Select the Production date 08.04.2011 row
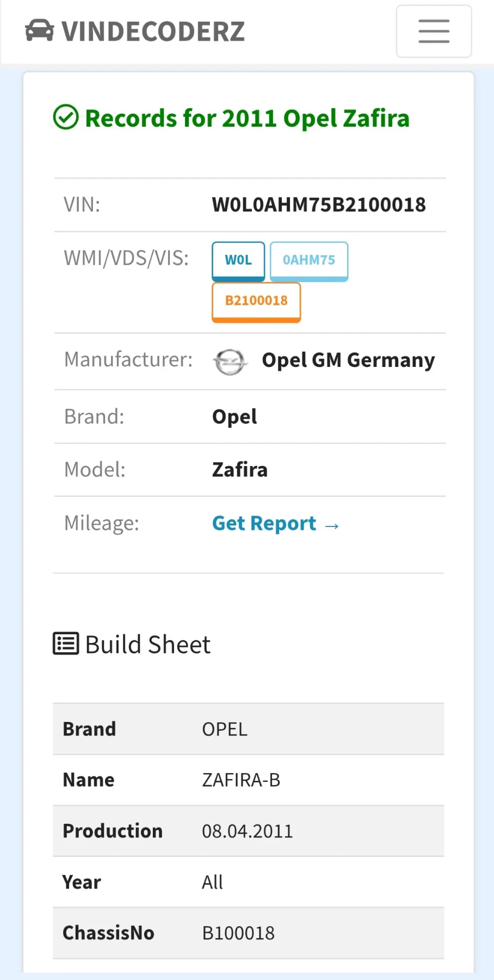The height and width of the screenshot is (980, 494). [x=248, y=831]
